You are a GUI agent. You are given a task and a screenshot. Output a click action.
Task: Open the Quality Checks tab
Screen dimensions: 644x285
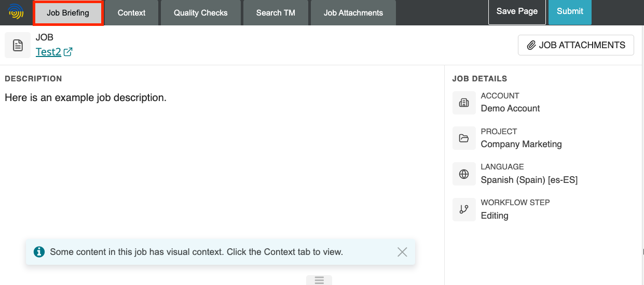(200, 13)
